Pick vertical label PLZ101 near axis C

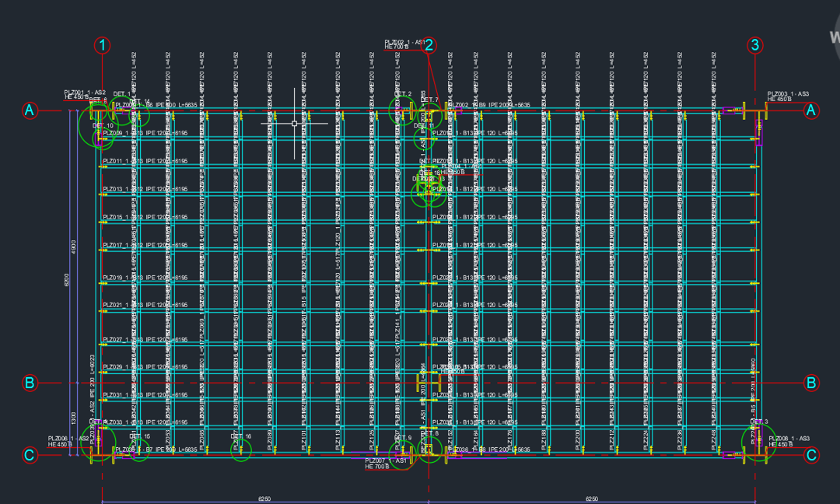(304, 439)
